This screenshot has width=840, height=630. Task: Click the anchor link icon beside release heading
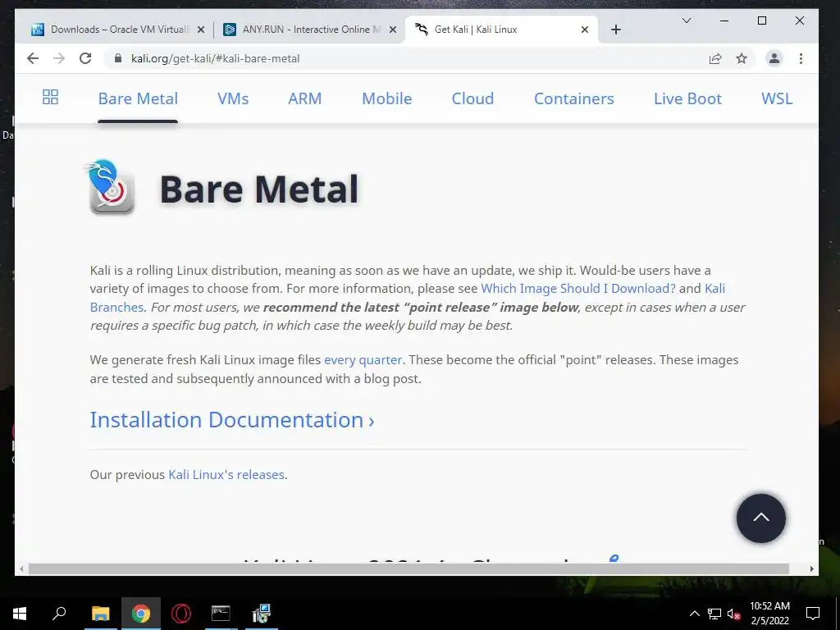pos(614,559)
